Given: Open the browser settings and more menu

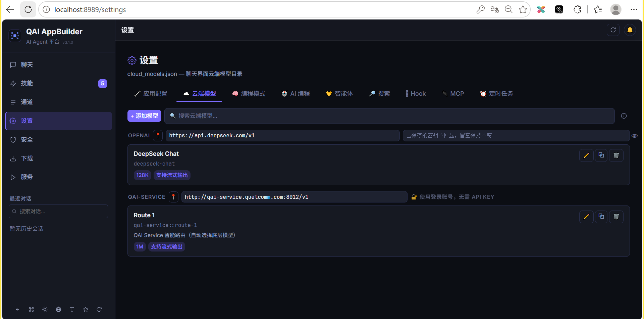Looking at the screenshot, I should point(634,9).
